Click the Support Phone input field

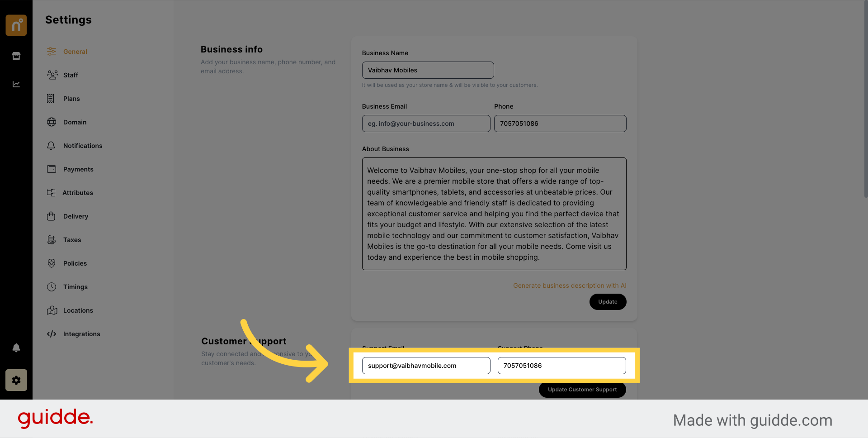[561, 366]
